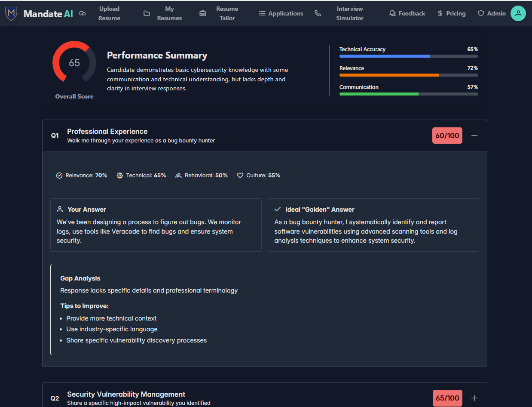Select the phone icon for Interview Simulator

tap(318, 13)
